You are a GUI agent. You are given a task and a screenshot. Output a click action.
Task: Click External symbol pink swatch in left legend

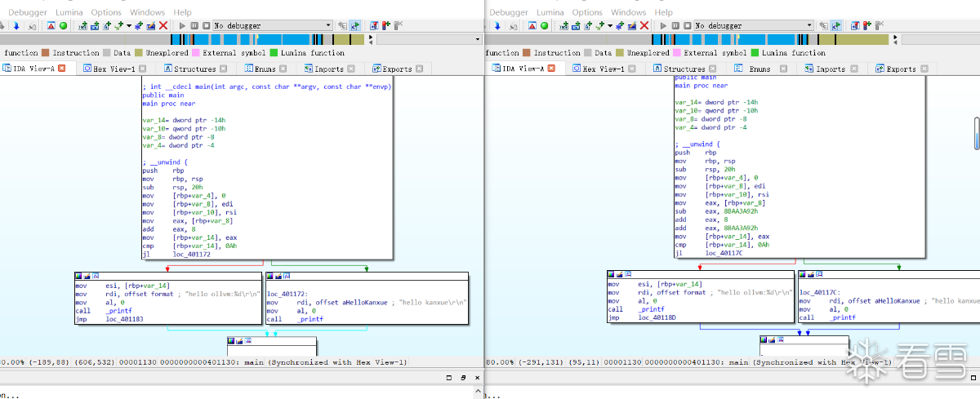coord(196,53)
